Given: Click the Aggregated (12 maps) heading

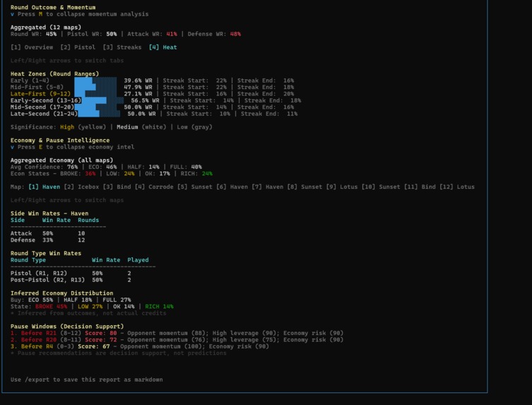Looking at the screenshot, I should tap(46, 27).
